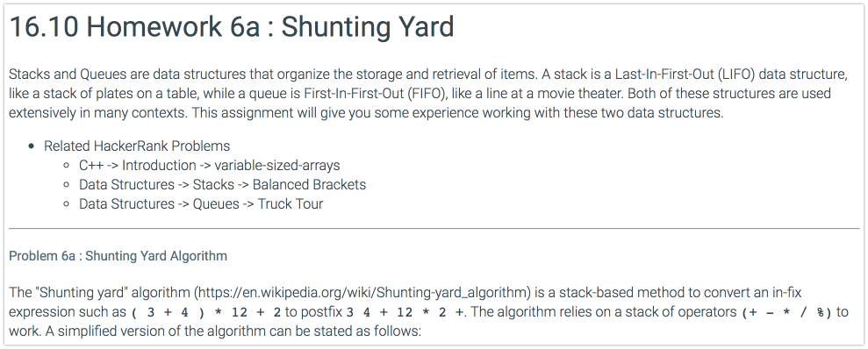This screenshot has height=349, width=868.
Task: Click the '16.10 Homework 6a : Shunting Yard' heading
Action: point(232,27)
